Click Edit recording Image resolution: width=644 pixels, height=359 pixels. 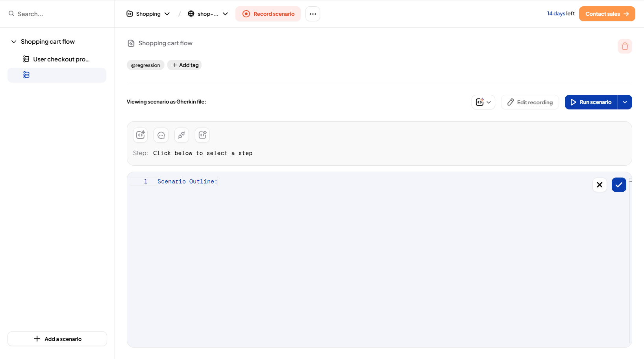pyautogui.click(x=530, y=102)
